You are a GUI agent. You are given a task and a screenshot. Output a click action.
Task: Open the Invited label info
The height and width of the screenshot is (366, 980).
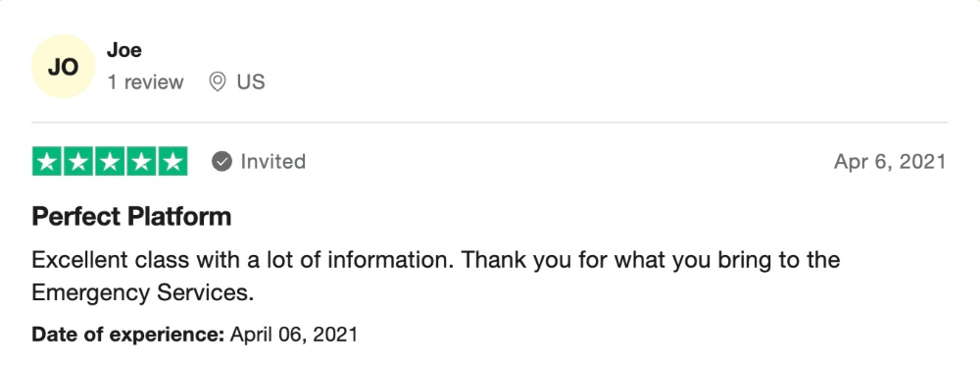273,162
